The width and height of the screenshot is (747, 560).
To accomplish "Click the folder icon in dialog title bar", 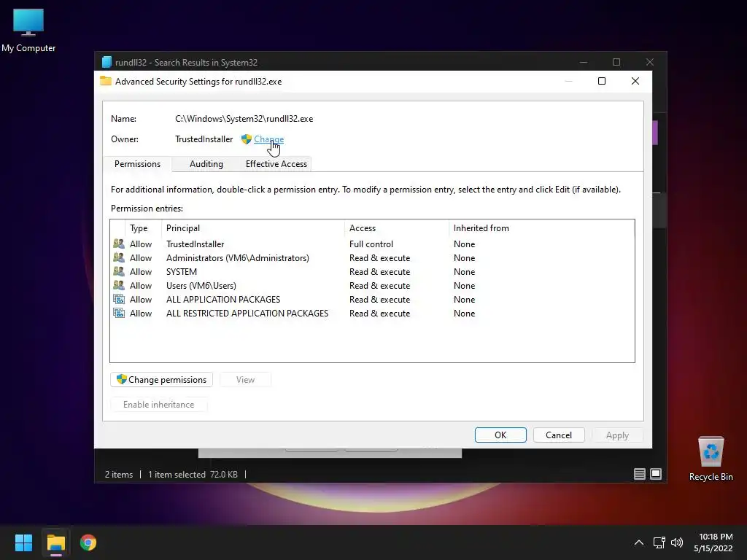I will tap(106, 81).
